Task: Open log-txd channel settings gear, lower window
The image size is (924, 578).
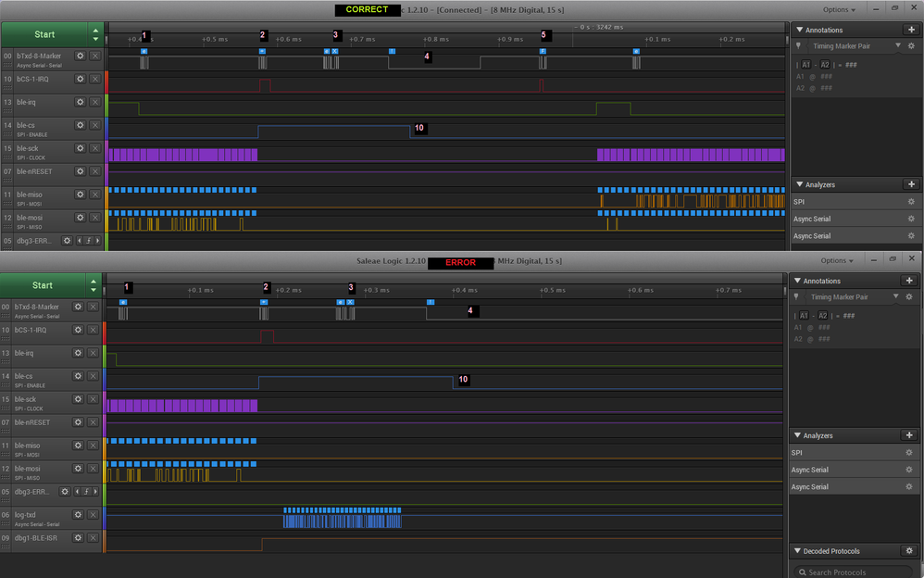Action: [78, 515]
